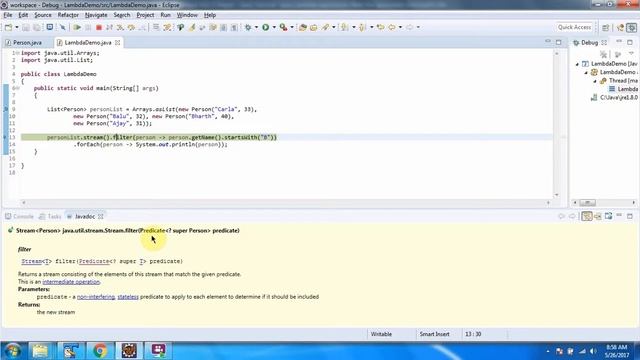This screenshot has width=640, height=360.
Task: Click Open Attached Javadoc in Browser icon
Action: 609,216
